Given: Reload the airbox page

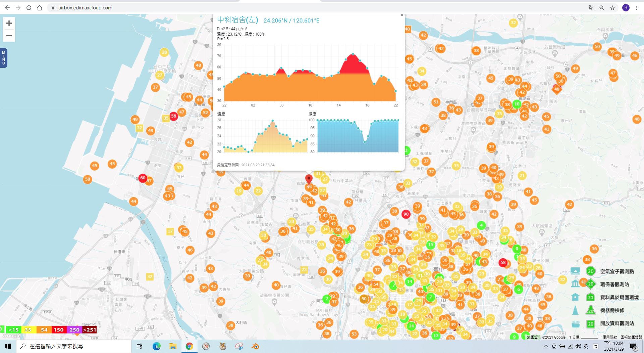Looking at the screenshot, I should pos(29,8).
